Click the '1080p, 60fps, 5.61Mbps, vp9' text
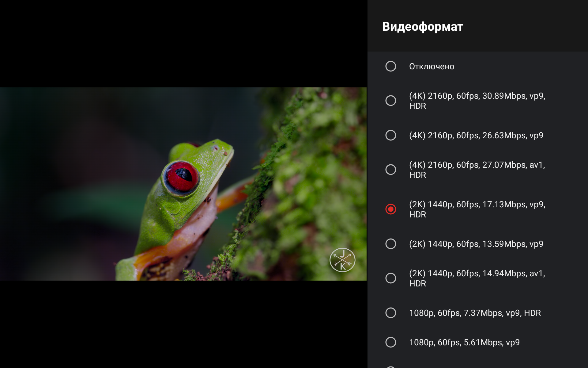Screen dimensions: 588x368 464,343
